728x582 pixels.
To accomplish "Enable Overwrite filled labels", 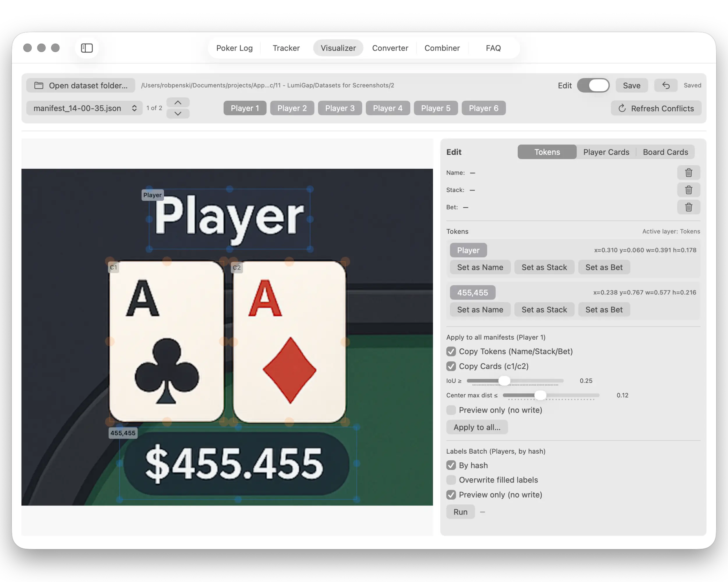I will coord(451,480).
